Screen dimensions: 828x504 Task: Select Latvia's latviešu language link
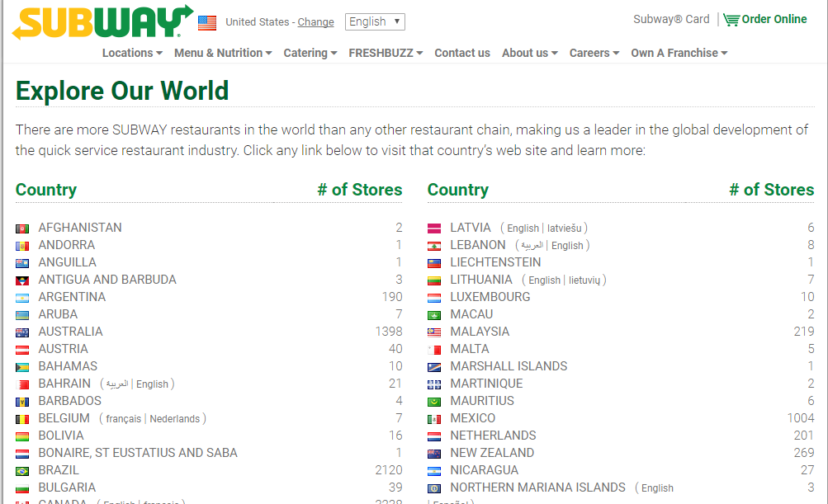point(565,228)
